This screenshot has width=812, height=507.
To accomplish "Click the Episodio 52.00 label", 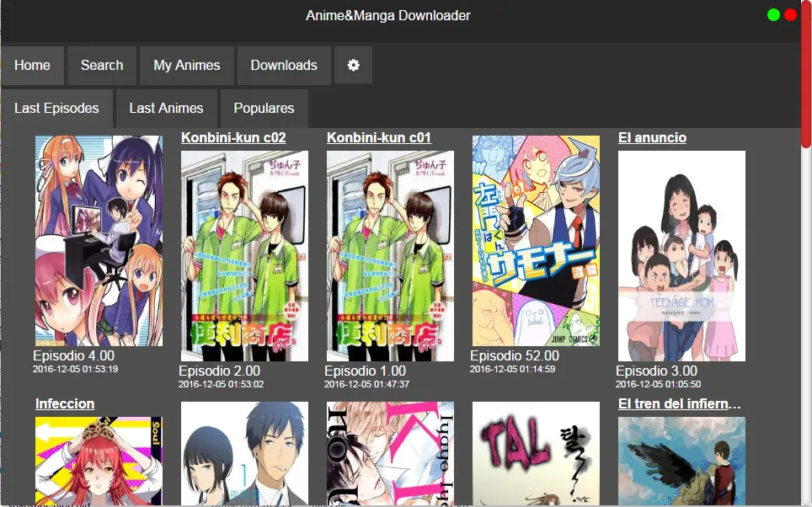I will [515, 355].
